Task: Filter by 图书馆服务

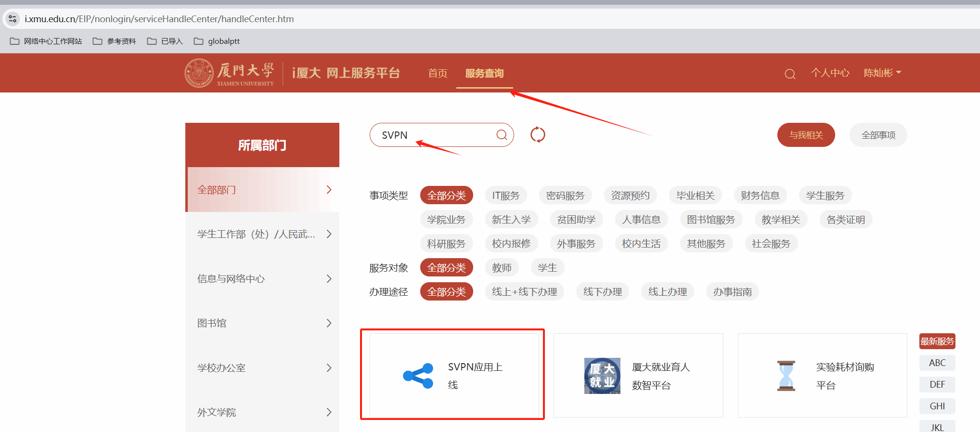Action: tap(711, 220)
